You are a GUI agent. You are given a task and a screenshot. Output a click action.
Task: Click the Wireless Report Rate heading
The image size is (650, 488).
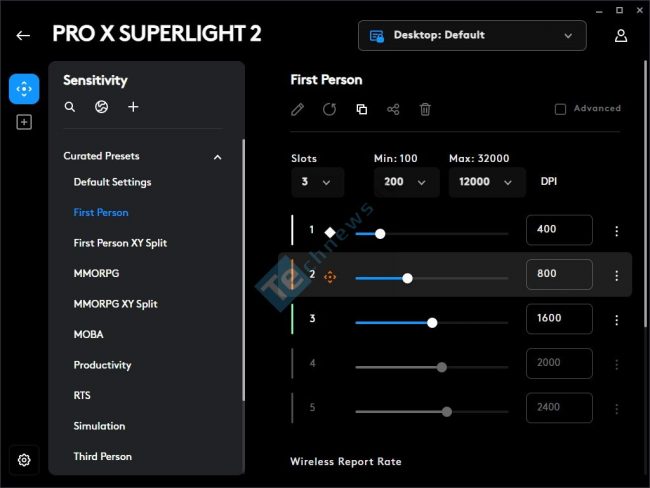(x=346, y=461)
